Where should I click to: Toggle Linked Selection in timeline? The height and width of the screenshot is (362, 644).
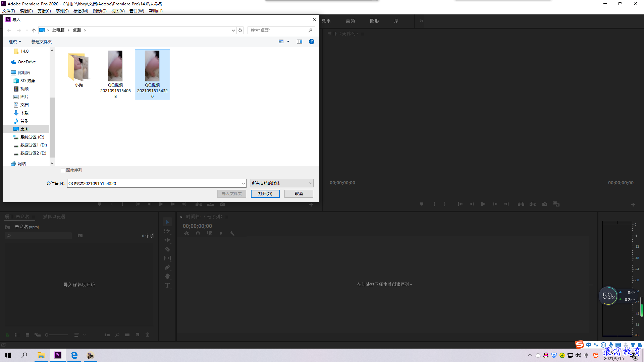(x=209, y=234)
